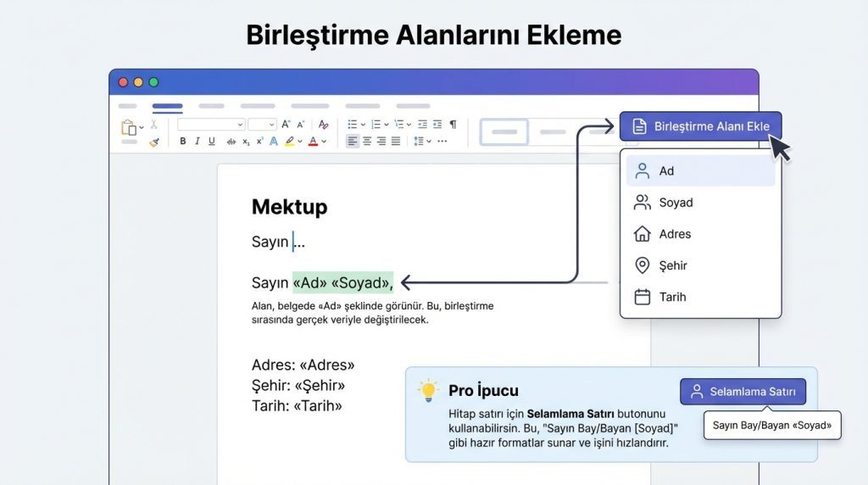Apply the yellow text highlight color
The height and width of the screenshot is (485, 868).
tap(290, 142)
